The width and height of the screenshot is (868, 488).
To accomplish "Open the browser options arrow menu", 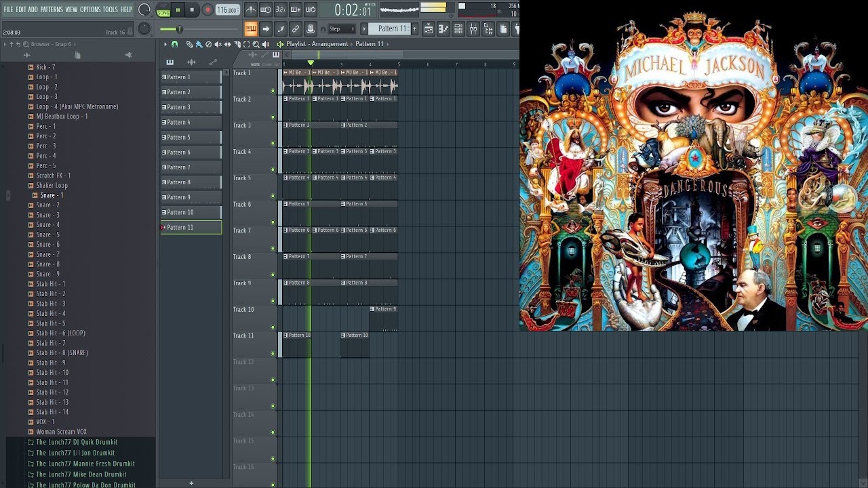I will (5, 44).
